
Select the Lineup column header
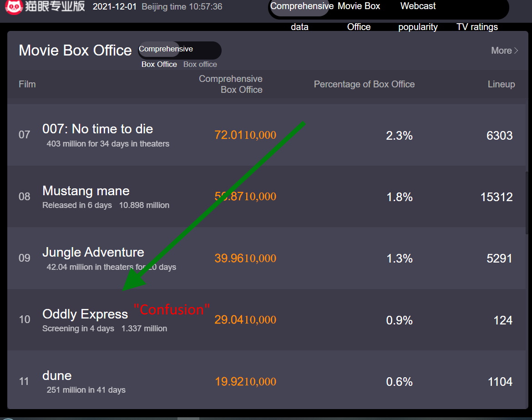click(x=501, y=84)
